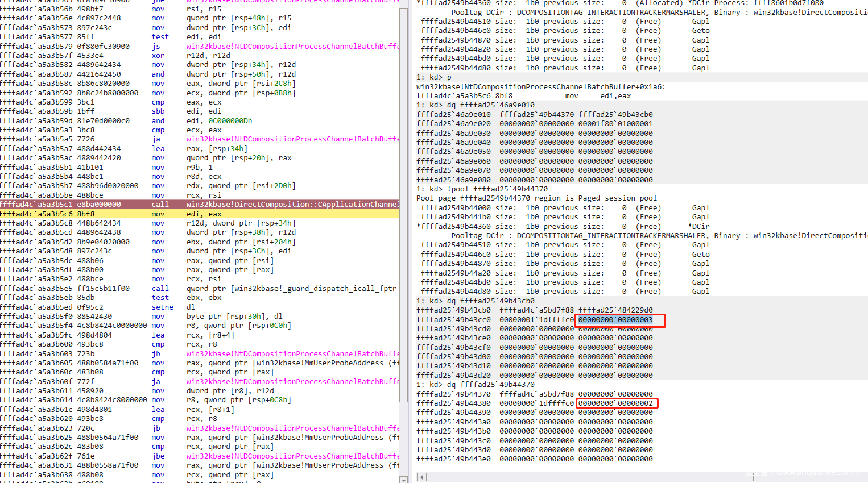The image size is (868, 483).
Task: Click the command output scroll-left arrow
Action: (421, 477)
